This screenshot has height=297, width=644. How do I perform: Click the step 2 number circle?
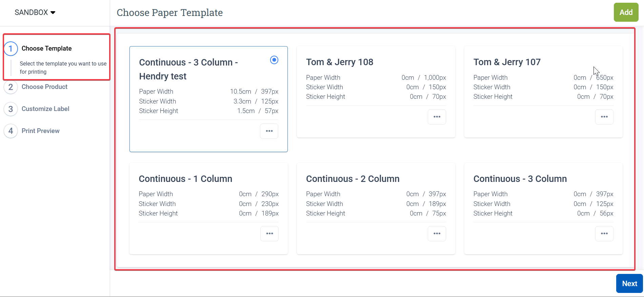pyautogui.click(x=11, y=87)
